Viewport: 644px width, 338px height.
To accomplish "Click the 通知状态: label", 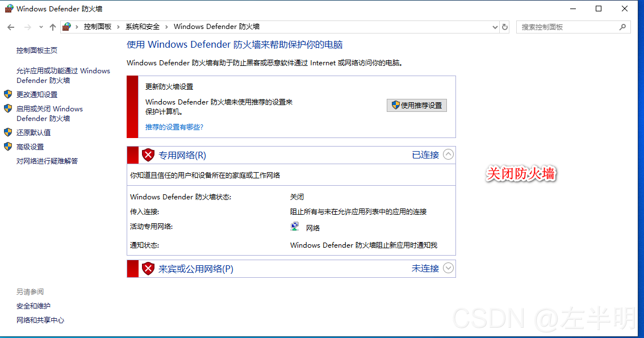I will tap(145, 245).
